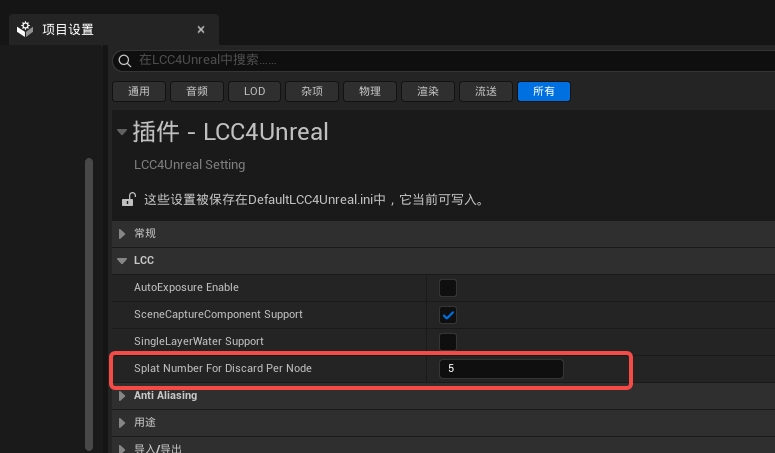Select the 所有 filter button
The width and height of the screenshot is (775, 453).
click(x=544, y=91)
